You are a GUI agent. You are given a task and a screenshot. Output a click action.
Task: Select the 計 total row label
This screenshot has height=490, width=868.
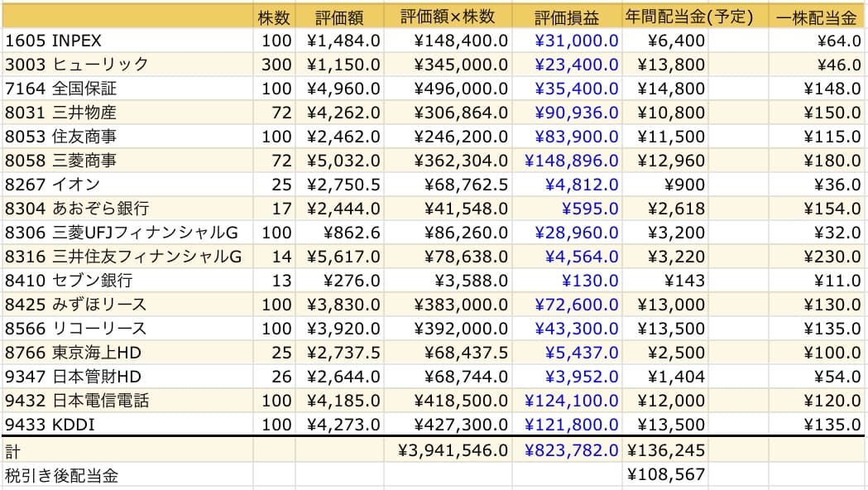(128, 450)
